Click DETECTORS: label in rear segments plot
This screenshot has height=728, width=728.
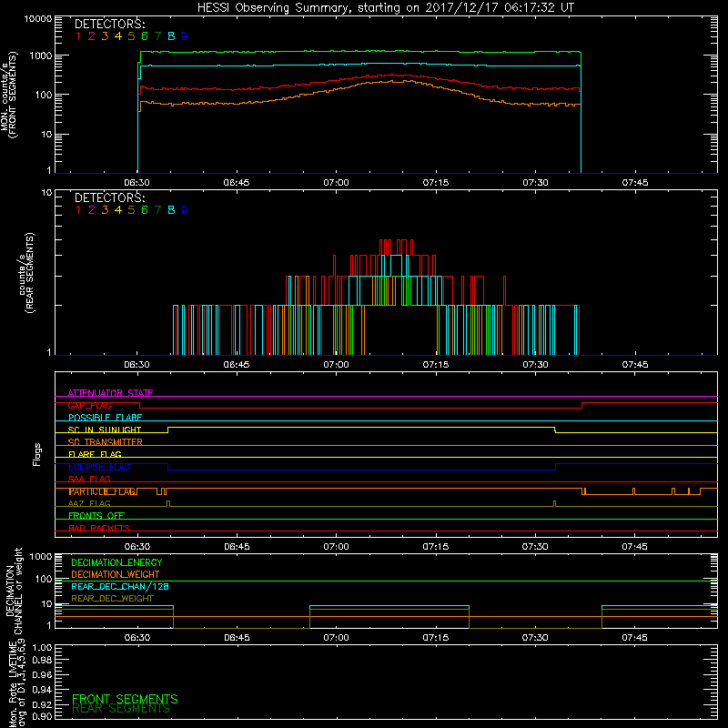click(x=109, y=197)
